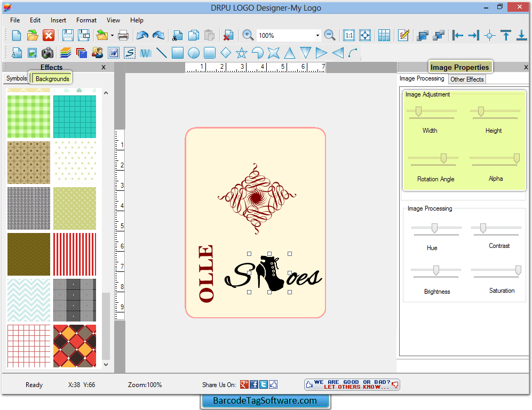Save logo with first floppy disk icon
This screenshot has width=532, height=410.
(68, 35)
